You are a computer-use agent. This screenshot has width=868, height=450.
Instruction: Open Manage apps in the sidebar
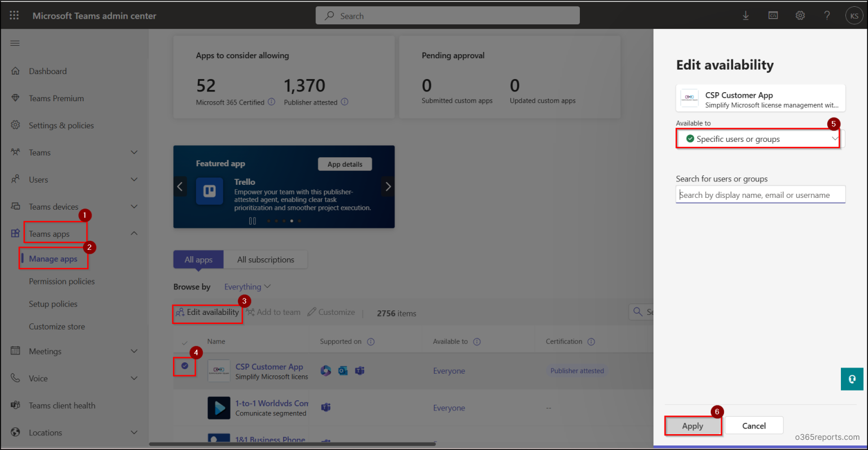click(x=53, y=259)
